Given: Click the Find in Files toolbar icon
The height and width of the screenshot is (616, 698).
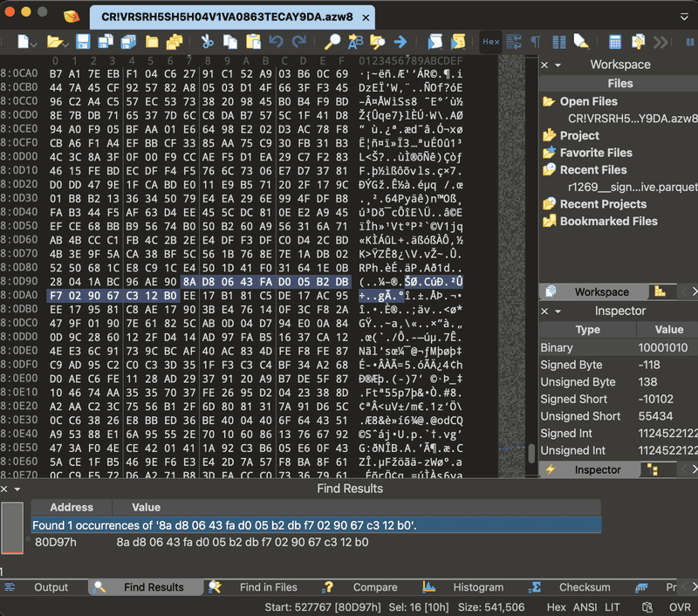Looking at the screenshot, I should pyautogui.click(x=378, y=42).
